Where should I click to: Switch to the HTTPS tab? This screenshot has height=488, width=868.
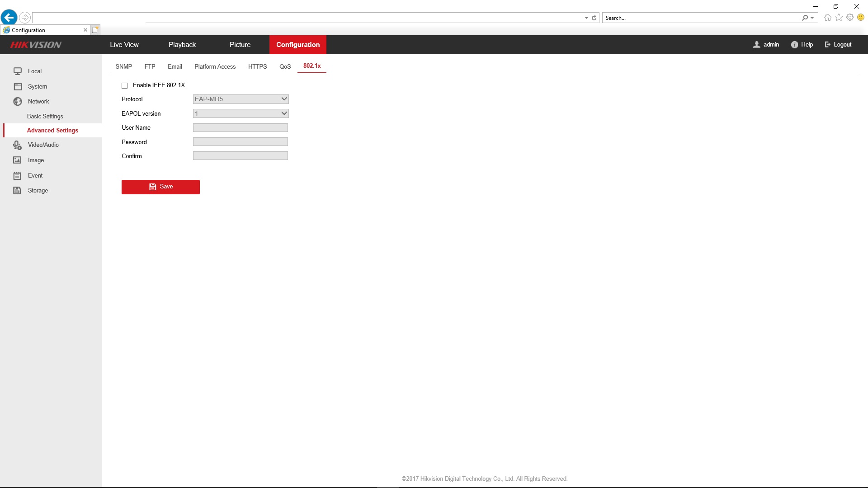point(257,66)
